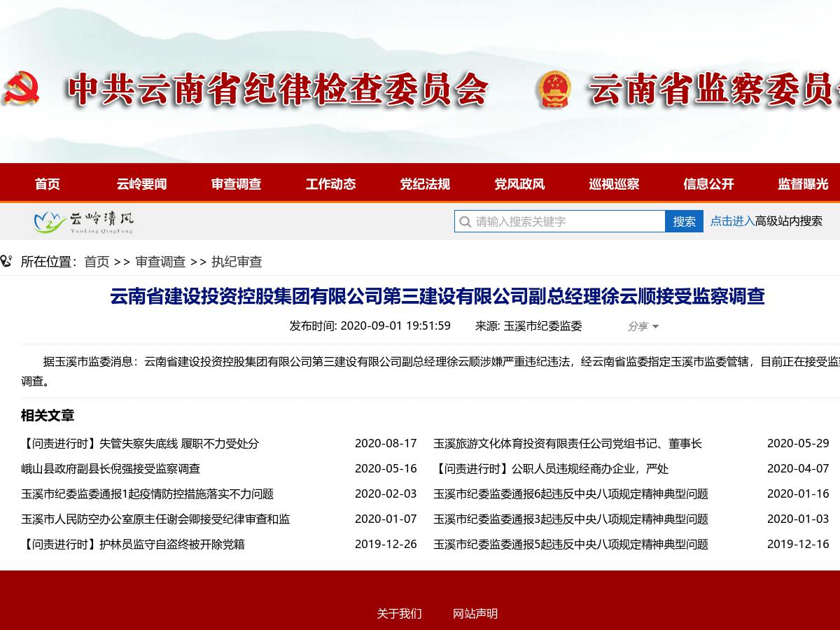The image size is (840, 630).
Task: Click 网站声明 in the footer
Action: coord(475,614)
